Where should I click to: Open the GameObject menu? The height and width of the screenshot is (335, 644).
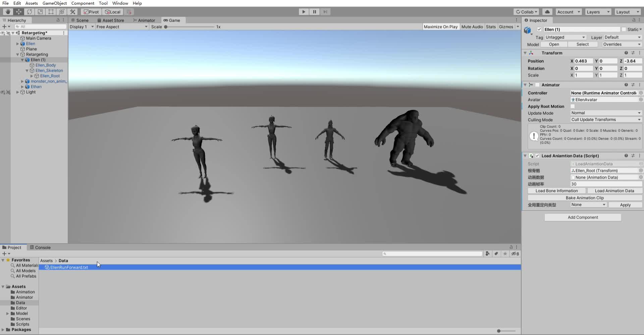click(54, 3)
